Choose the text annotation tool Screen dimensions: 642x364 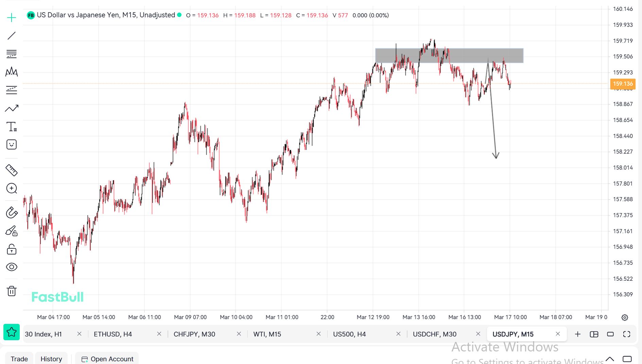pos(12,127)
